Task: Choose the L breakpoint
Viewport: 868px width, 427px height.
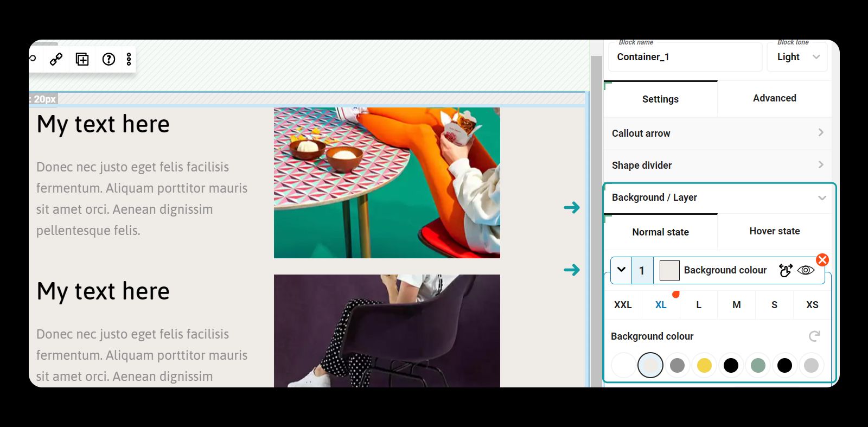Action: [x=699, y=305]
